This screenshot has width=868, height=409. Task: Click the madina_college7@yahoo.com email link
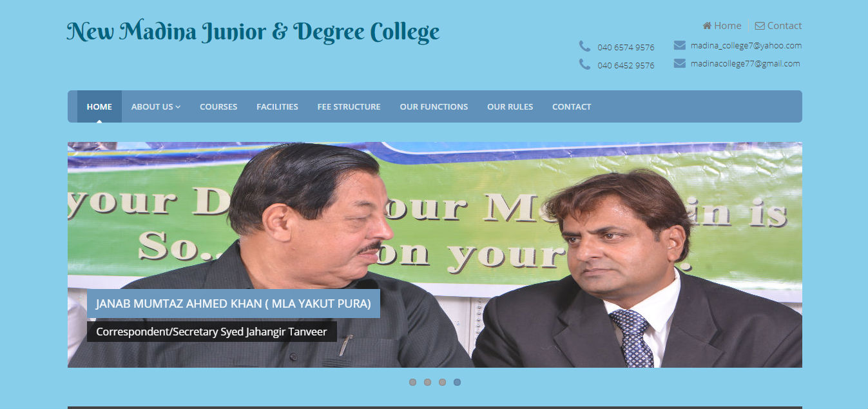[746, 45]
